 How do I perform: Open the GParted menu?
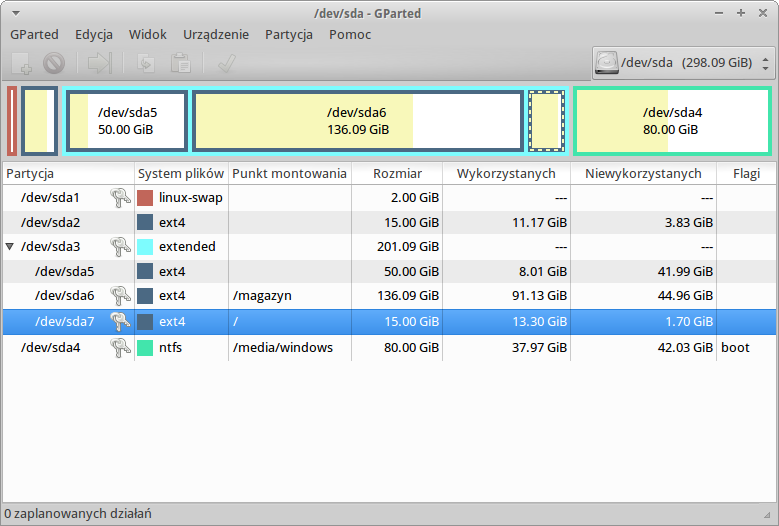click(x=34, y=35)
